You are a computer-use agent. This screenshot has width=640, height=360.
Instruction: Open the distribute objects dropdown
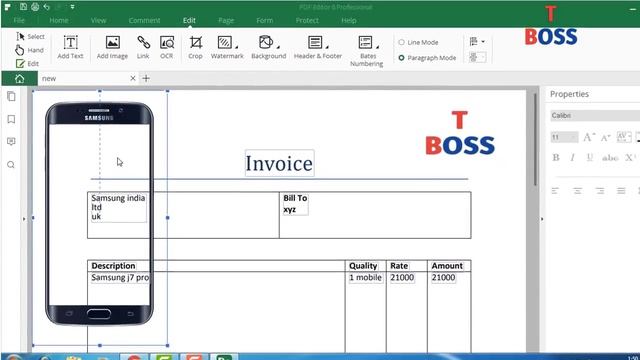(477, 57)
